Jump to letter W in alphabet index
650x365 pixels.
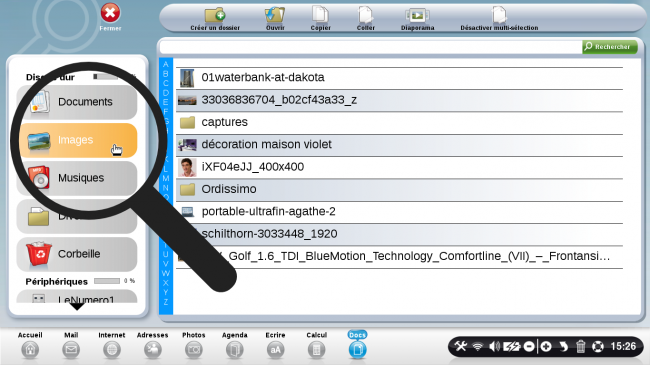point(166,273)
